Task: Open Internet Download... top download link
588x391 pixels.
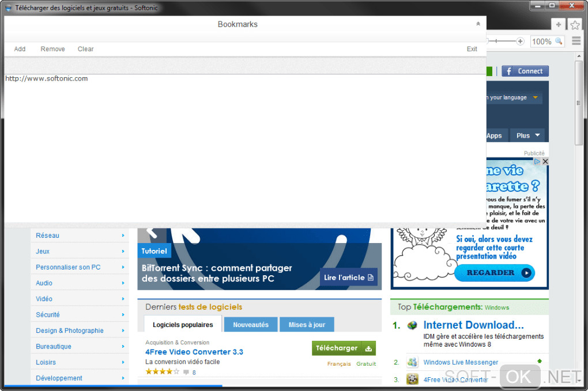Action: coord(473,325)
